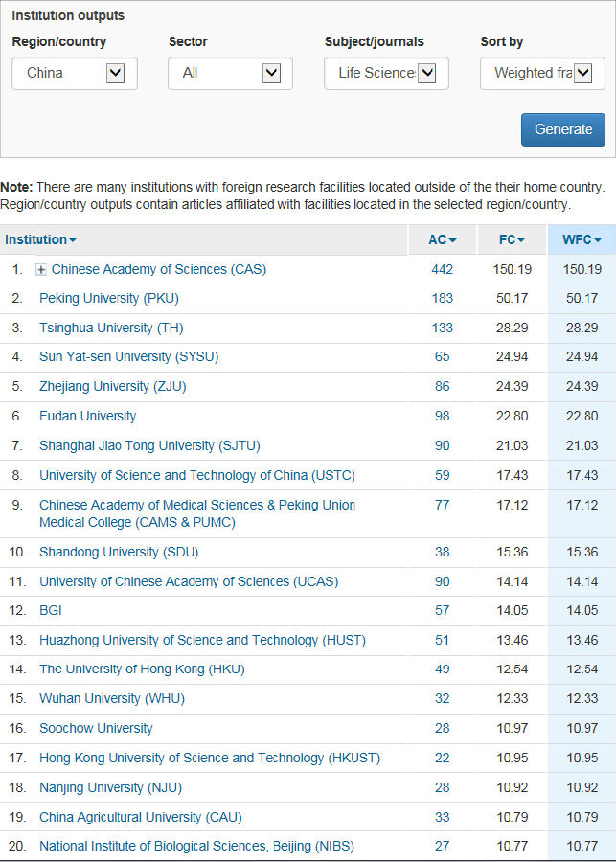Sort table by AC column header
The height and width of the screenshot is (862, 616).
443,239
